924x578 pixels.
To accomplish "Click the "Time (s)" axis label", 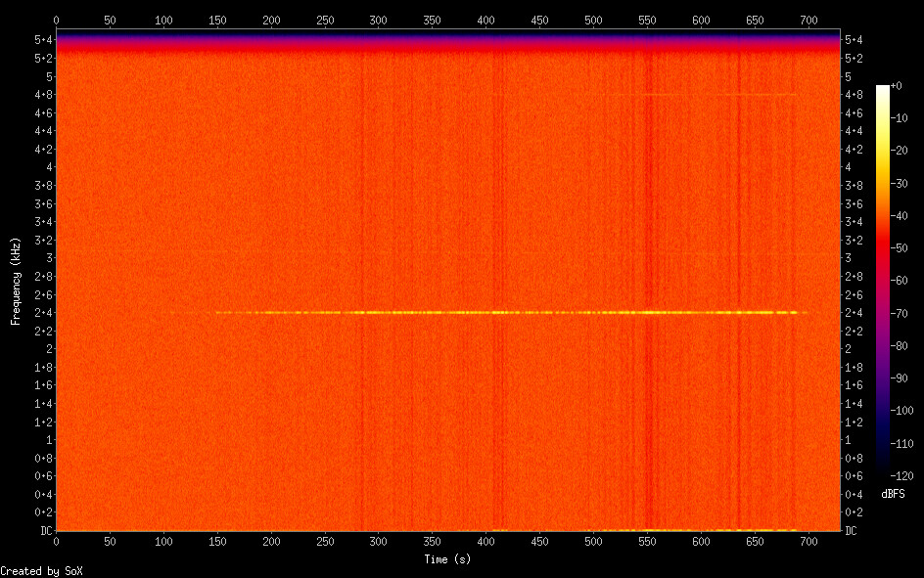I will pos(447,559).
